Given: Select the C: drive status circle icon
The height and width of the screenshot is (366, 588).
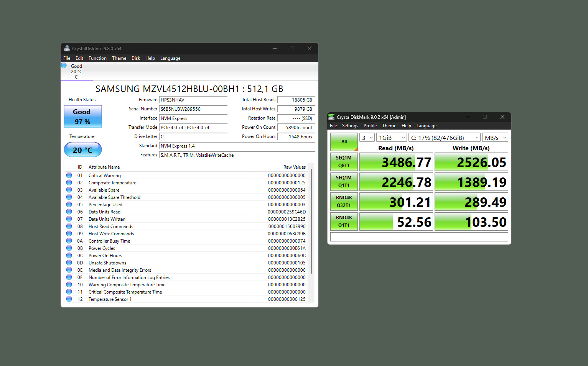Looking at the screenshot, I should [x=64, y=66].
